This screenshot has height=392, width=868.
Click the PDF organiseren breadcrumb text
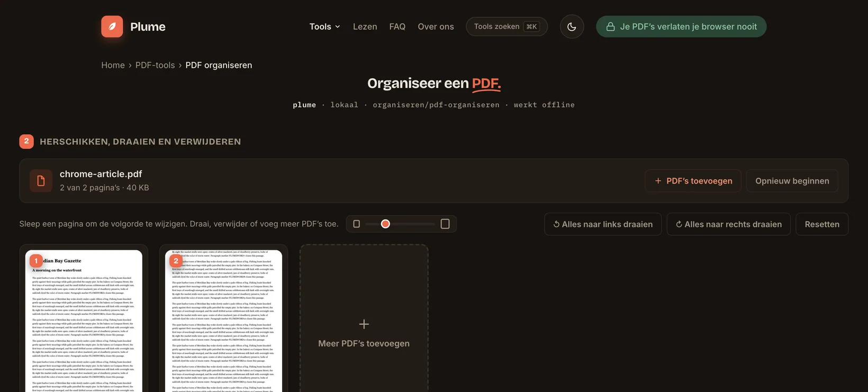(219, 65)
